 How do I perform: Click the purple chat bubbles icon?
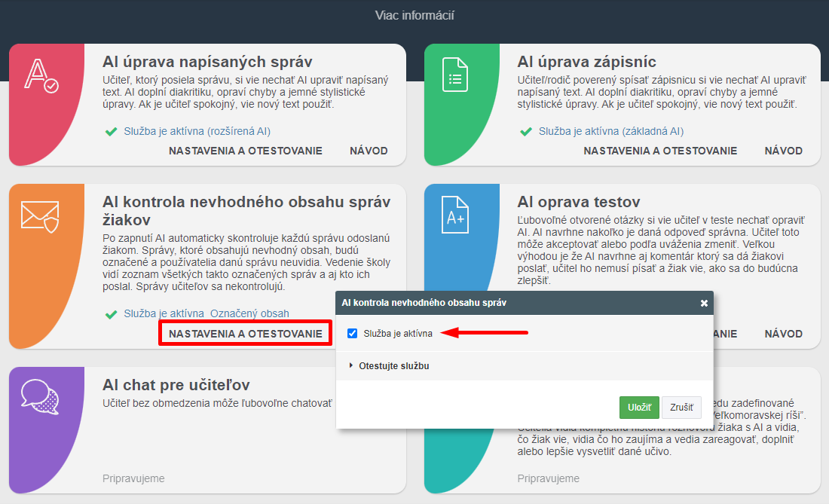pos(41,397)
